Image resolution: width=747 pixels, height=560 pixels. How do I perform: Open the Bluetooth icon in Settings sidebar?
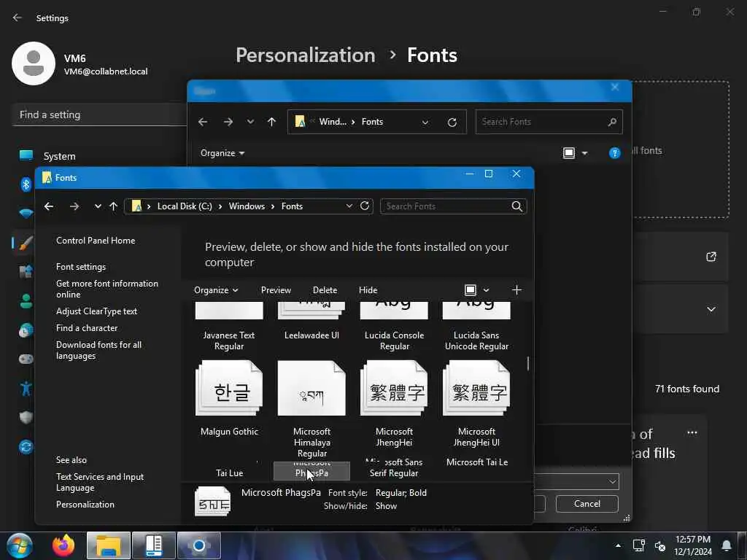coord(26,184)
